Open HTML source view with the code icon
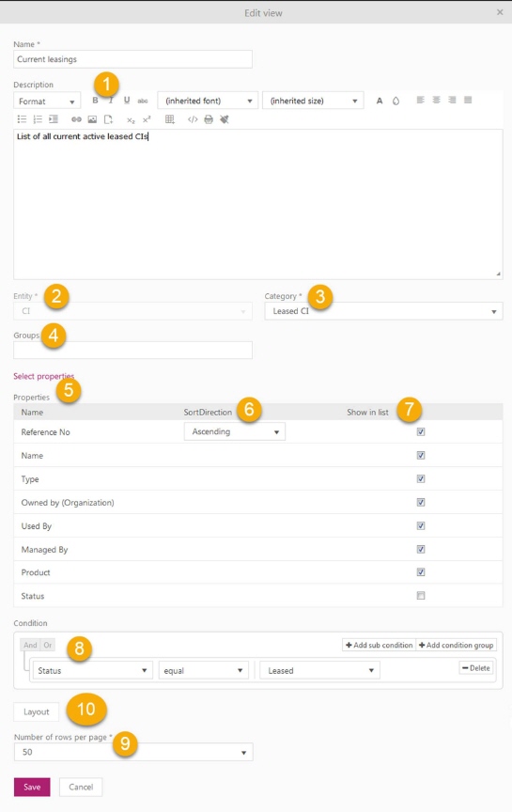 (193, 119)
